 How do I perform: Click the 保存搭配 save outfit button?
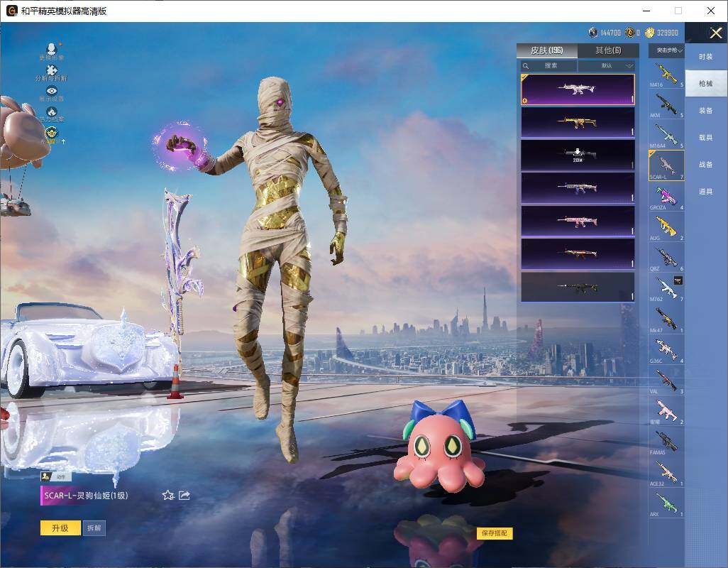click(495, 532)
